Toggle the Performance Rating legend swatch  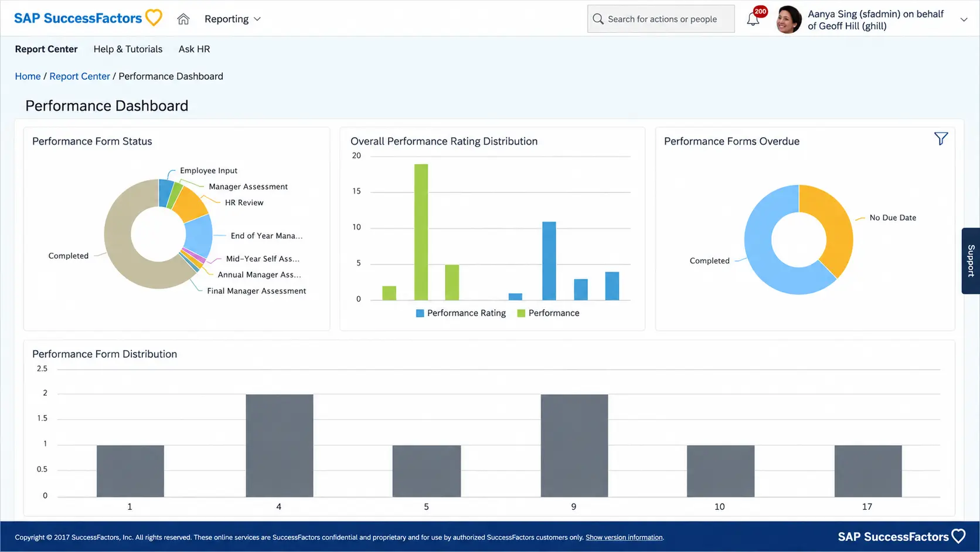point(420,313)
